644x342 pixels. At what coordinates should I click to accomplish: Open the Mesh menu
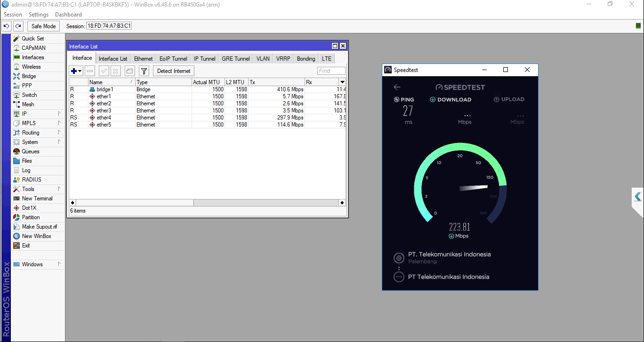click(x=28, y=104)
